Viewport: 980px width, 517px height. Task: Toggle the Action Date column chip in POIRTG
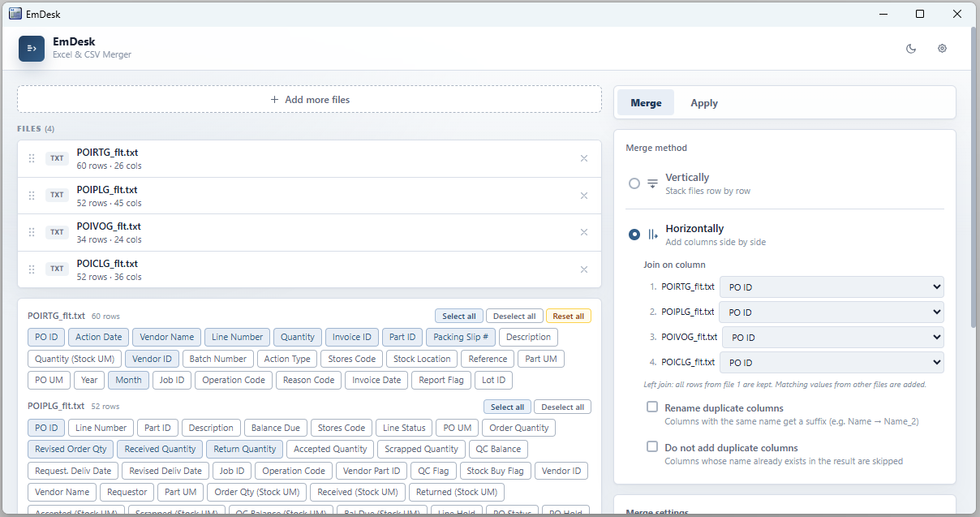tap(99, 337)
